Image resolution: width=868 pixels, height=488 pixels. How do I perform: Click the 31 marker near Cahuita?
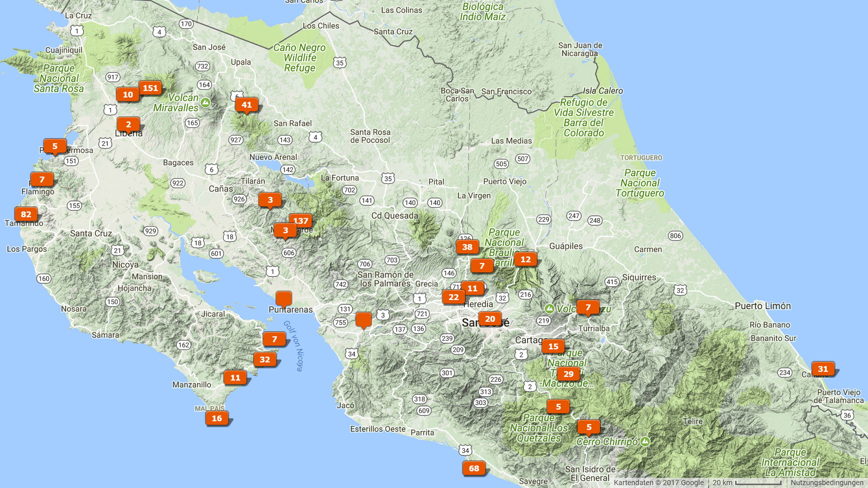[x=823, y=369]
